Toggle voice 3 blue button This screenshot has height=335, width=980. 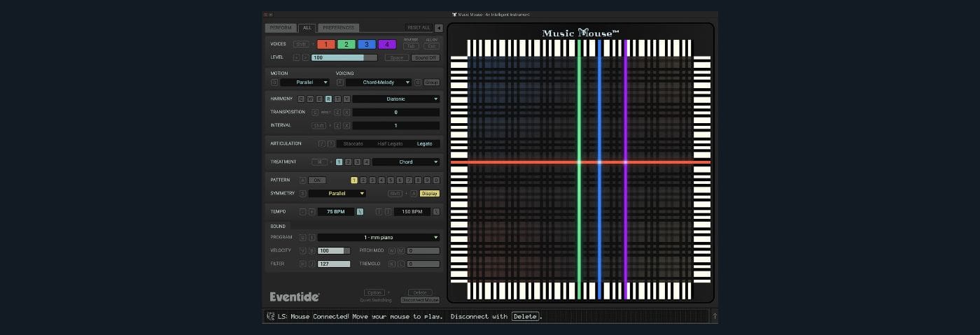point(367,44)
